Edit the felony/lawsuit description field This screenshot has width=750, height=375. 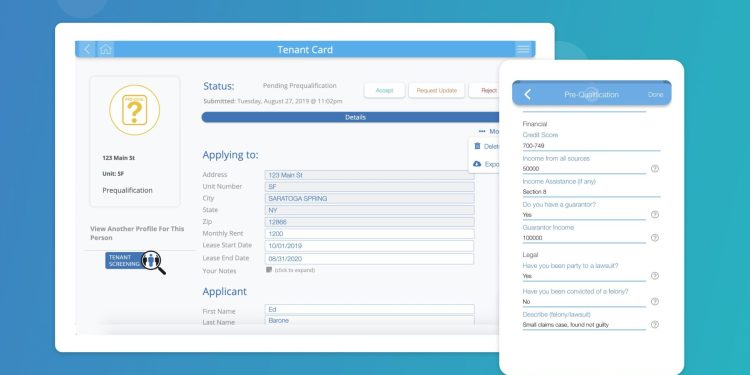coord(584,325)
